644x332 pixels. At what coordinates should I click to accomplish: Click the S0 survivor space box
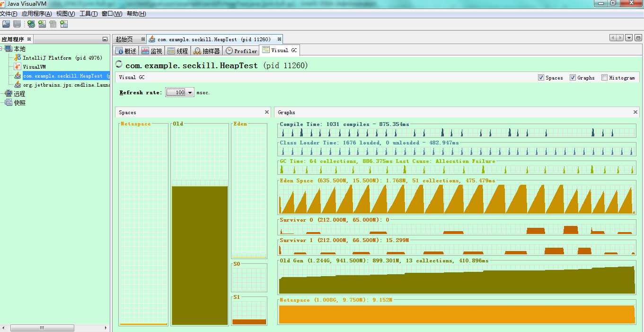pyautogui.click(x=249, y=278)
